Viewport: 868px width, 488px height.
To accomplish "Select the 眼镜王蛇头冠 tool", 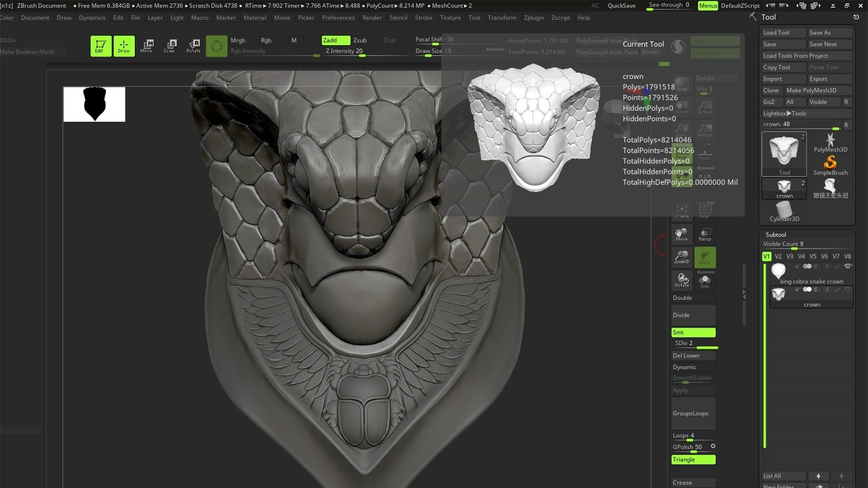I will pos(830,188).
